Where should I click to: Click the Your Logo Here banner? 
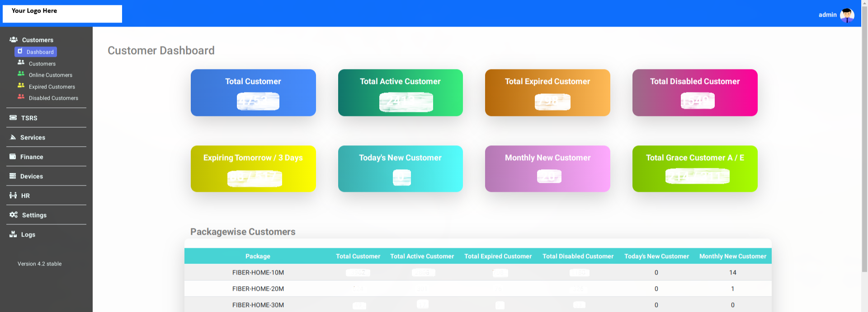(x=62, y=14)
